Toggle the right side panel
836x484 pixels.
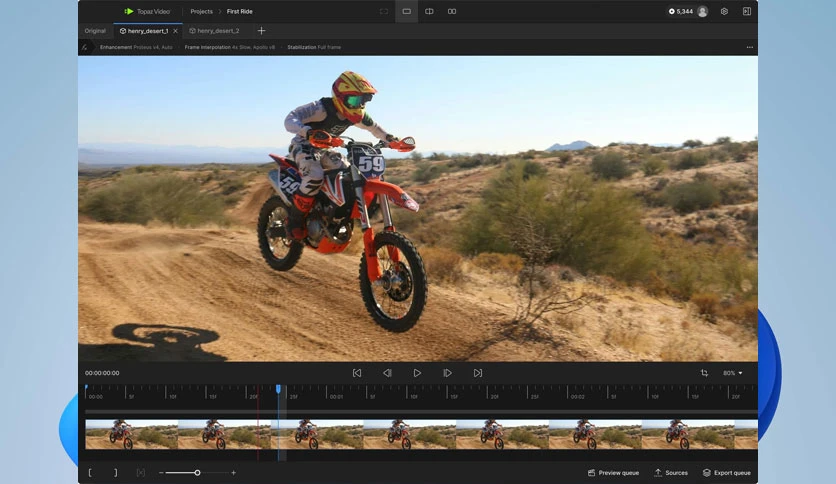(746, 11)
